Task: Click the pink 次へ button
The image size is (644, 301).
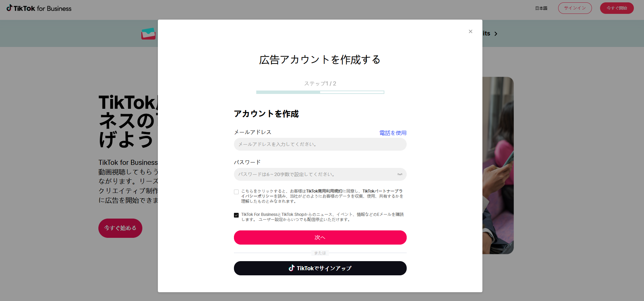Action: (320, 237)
